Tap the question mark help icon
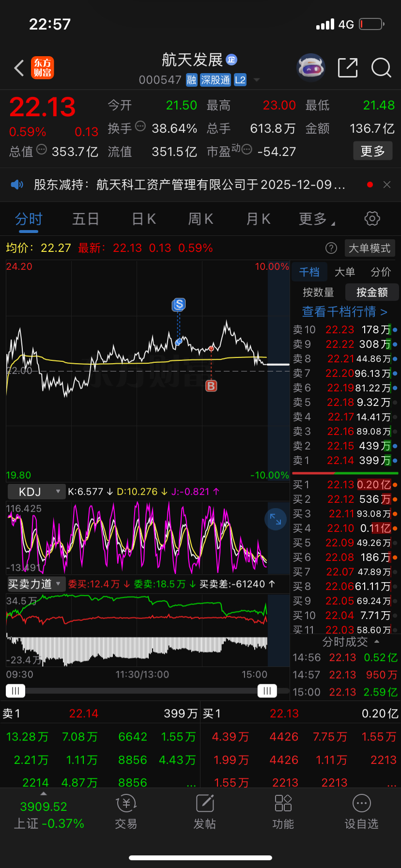 click(331, 248)
